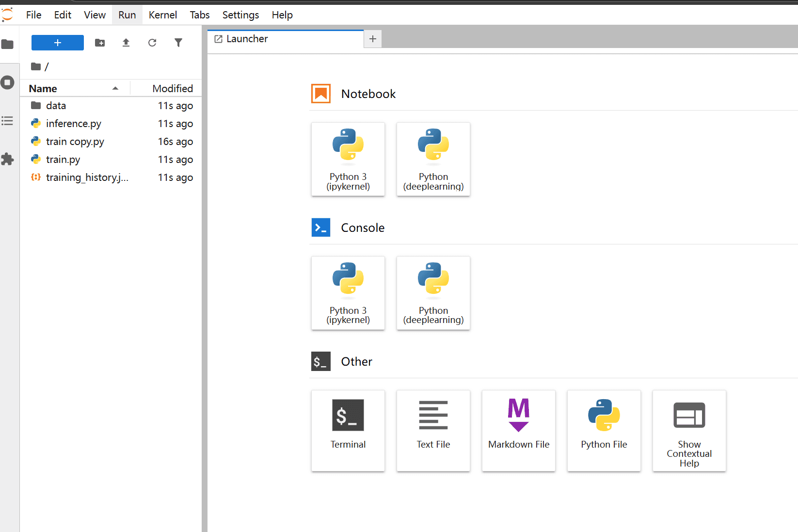Click the New Folder icon in file browser toolbar
Image resolution: width=798 pixels, height=532 pixels.
coord(100,43)
